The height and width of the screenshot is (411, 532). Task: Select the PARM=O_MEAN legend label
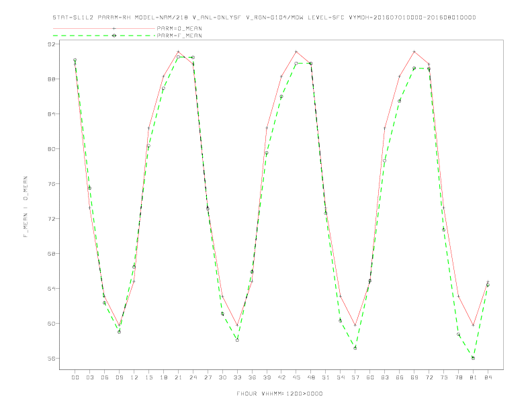pos(179,28)
